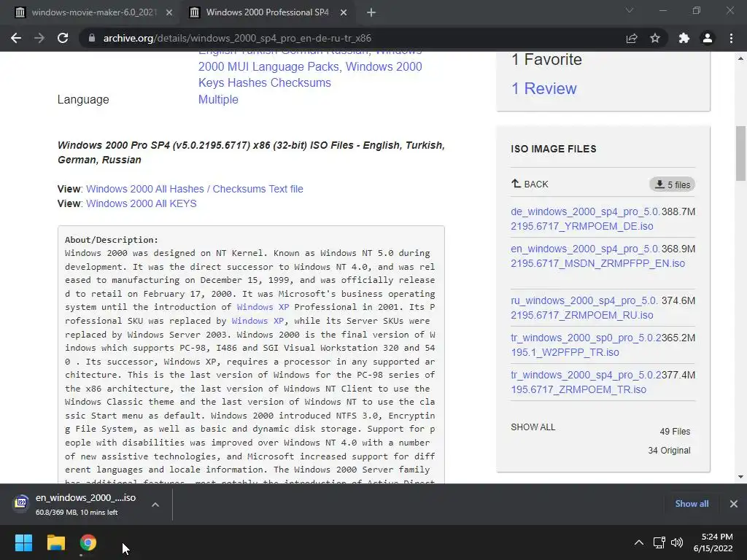Image resolution: width=747 pixels, height=560 pixels.
Task: Select the Windows 2000 Professional SP4 tab
Action: (267, 12)
